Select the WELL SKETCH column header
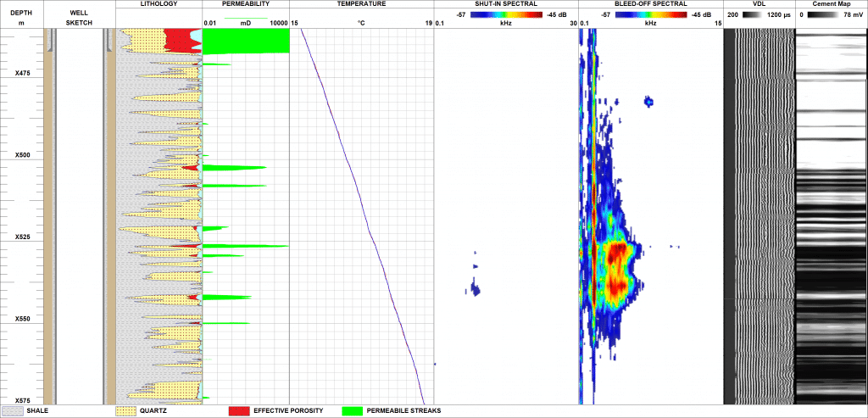 pyautogui.click(x=79, y=18)
